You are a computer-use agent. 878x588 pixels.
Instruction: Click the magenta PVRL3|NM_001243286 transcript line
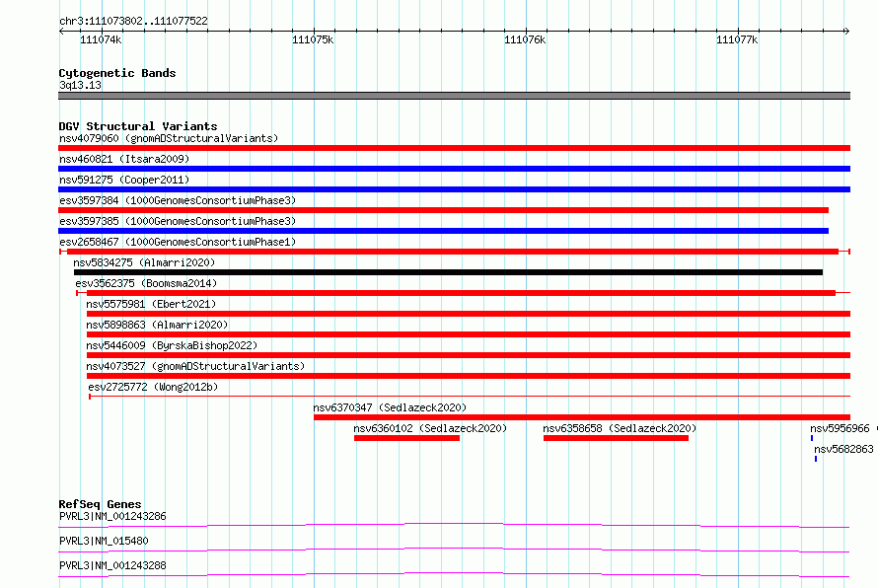tap(454, 525)
